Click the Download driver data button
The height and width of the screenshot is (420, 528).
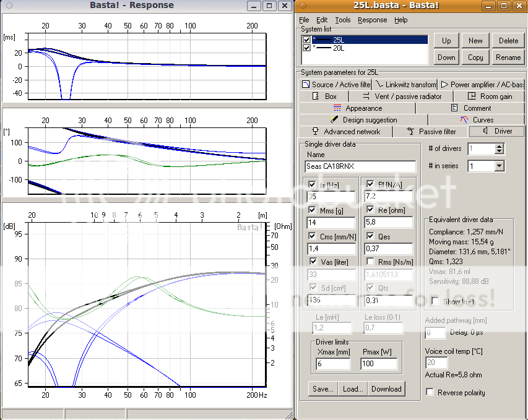click(386, 389)
